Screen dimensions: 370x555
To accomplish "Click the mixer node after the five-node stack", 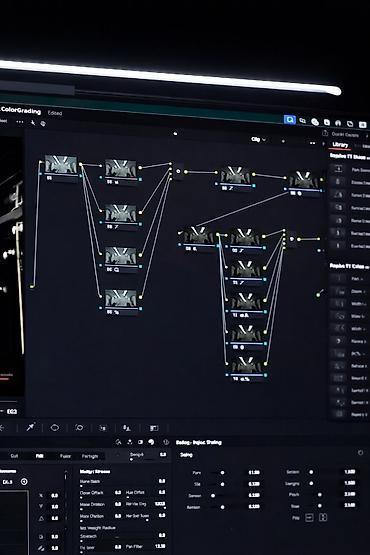I will click(x=291, y=239).
